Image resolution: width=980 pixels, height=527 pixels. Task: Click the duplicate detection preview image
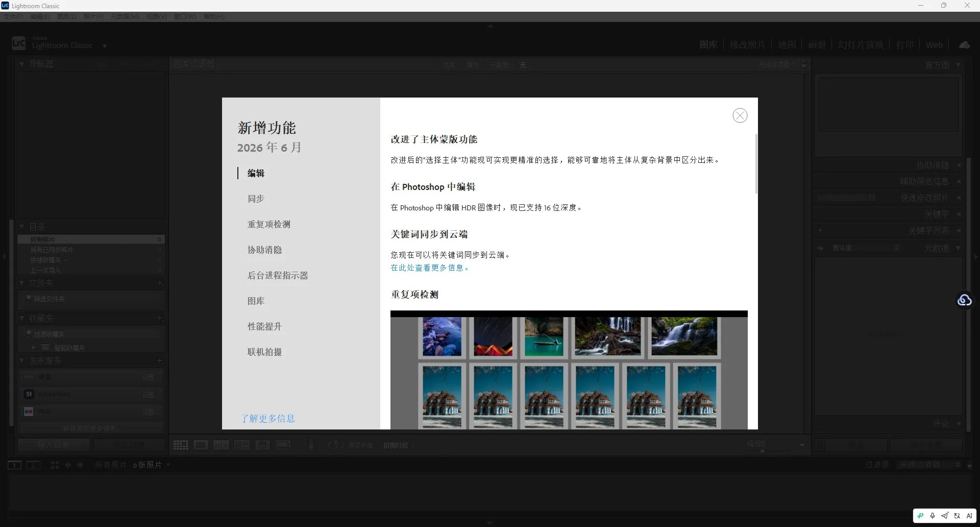pos(569,370)
